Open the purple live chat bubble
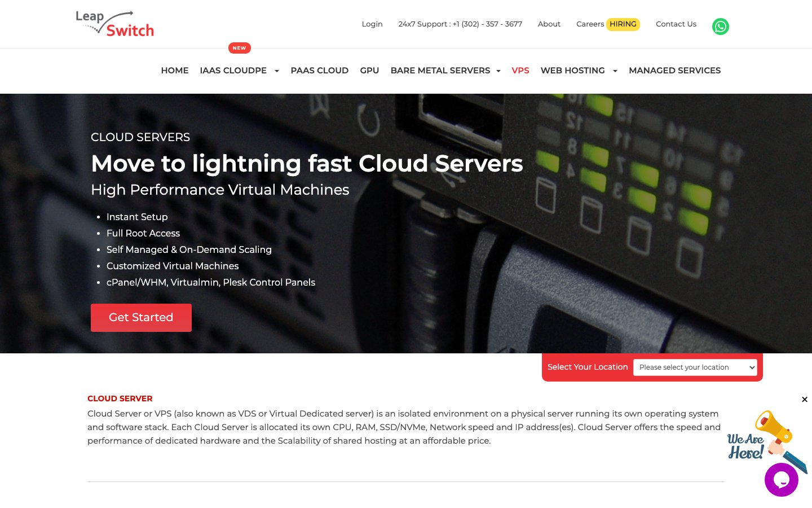Viewport: 812px width, 508px height. (x=781, y=480)
